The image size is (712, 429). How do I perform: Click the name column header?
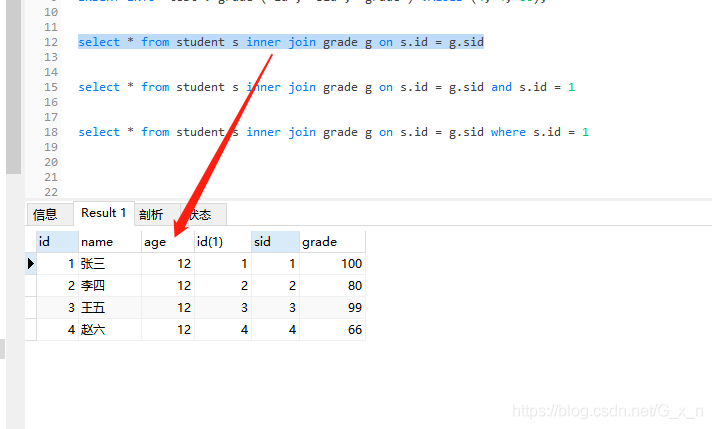[x=110, y=242]
